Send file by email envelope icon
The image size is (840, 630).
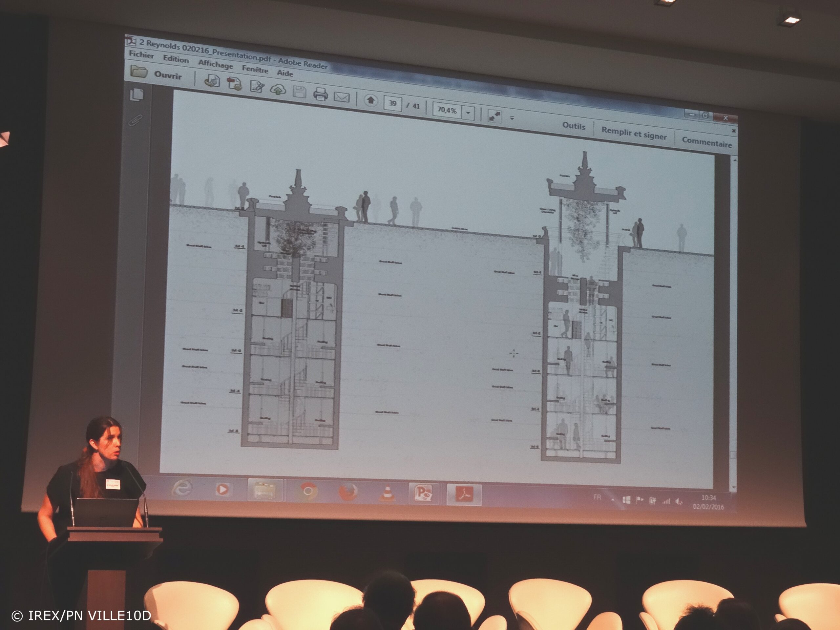coord(341,97)
